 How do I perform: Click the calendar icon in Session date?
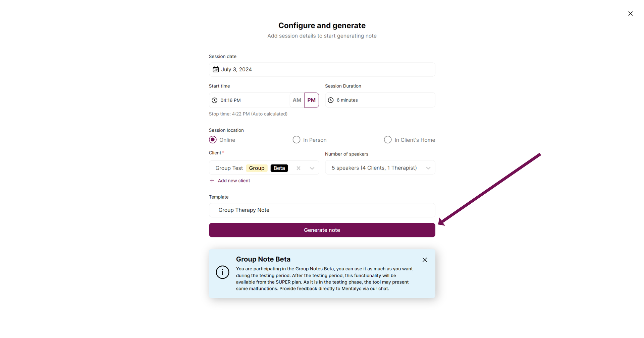[x=216, y=69]
